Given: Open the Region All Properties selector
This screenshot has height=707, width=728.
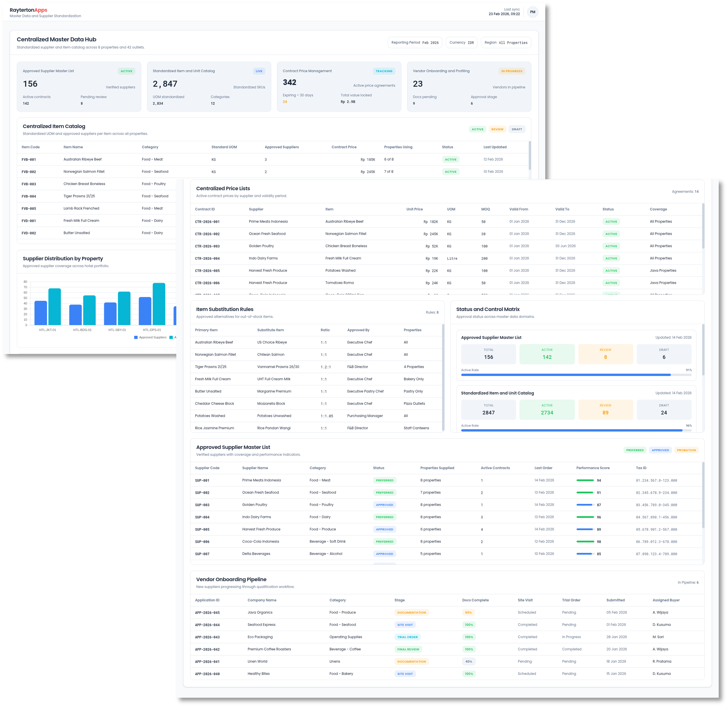Looking at the screenshot, I should click(506, 42).
